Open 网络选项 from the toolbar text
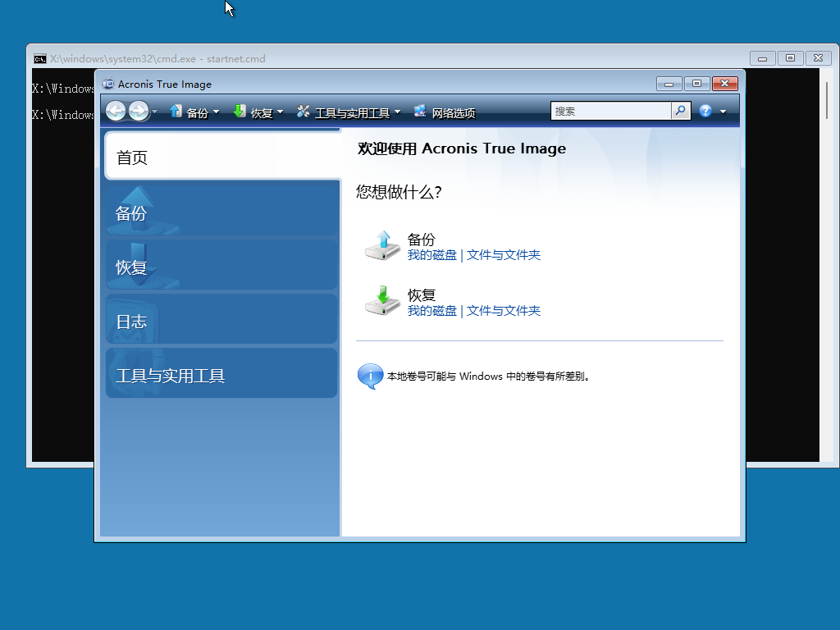The height and width of the screenshot is (630, 840). click(x=454, y=113)
